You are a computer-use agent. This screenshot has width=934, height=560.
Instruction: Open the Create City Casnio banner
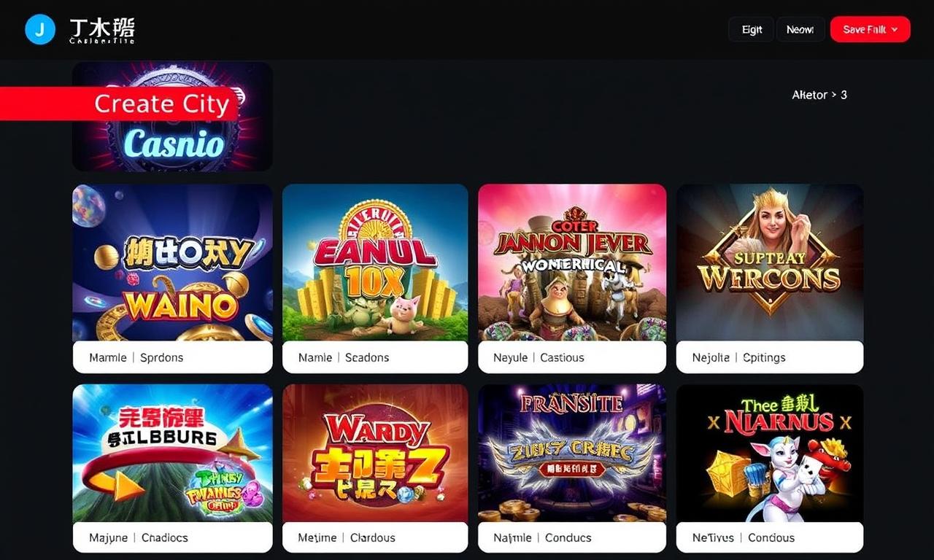[172, 117]
